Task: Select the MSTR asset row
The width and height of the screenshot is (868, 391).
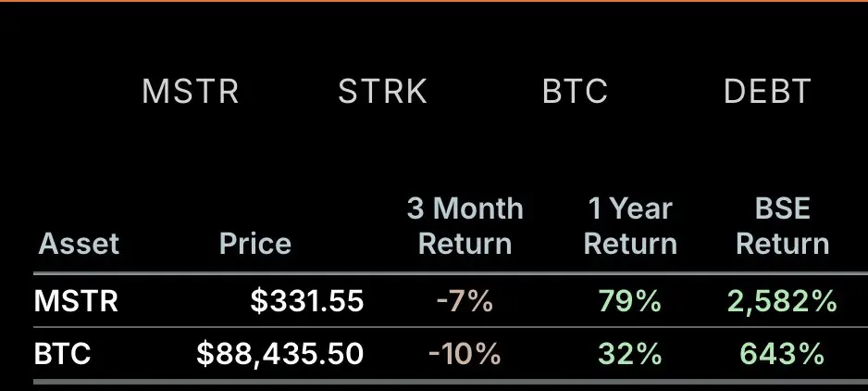Action: [x=451, y=301]
